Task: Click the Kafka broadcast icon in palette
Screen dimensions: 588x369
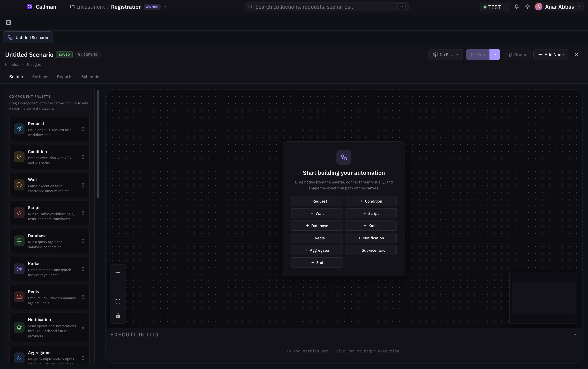Action: coord(19,269)
